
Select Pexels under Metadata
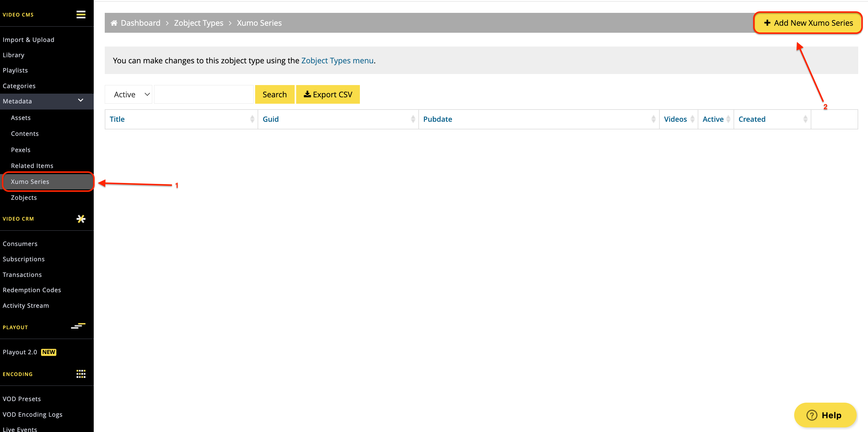[21, 150]
